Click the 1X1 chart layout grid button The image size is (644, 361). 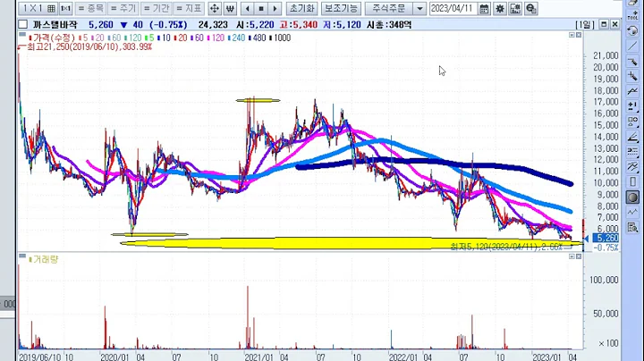(39, 8)
